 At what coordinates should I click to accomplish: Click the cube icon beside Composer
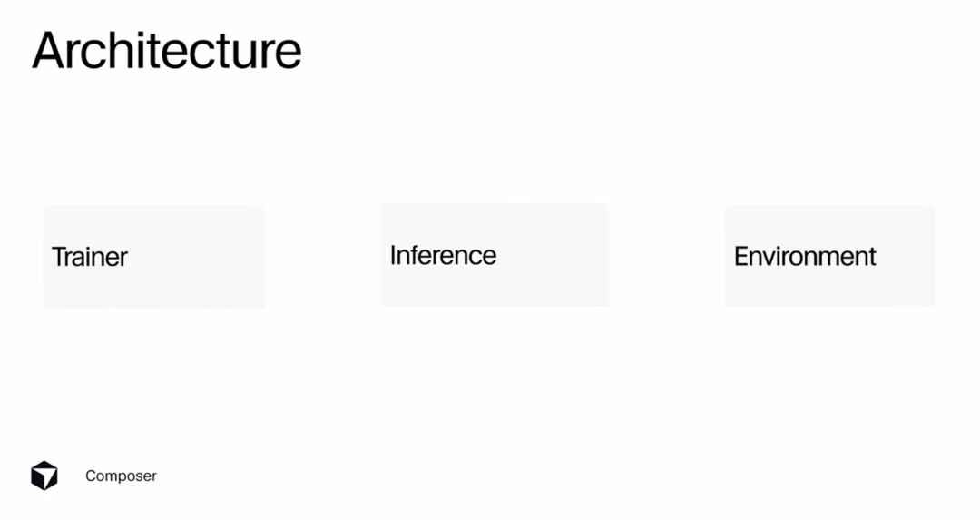[44, 476]
